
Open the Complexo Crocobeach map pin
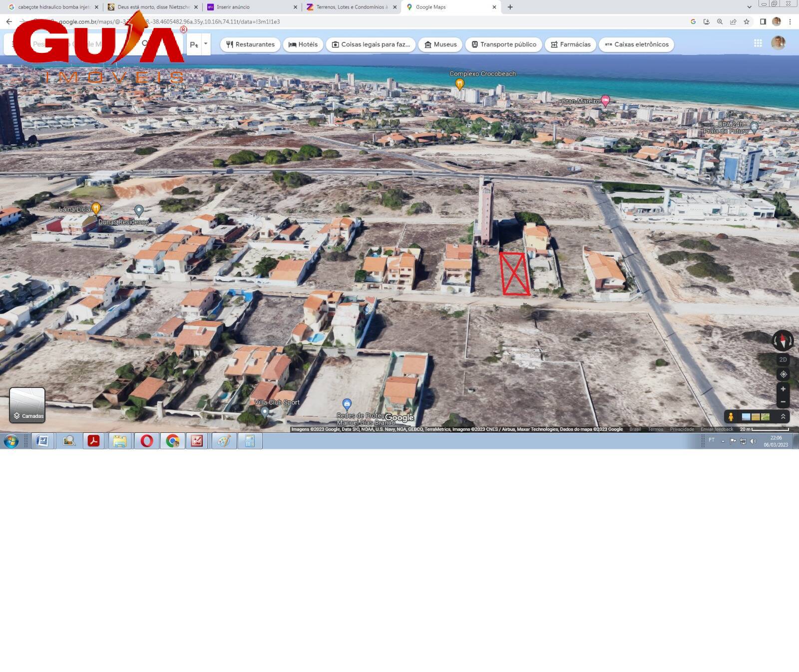click(x=459, y=84)
